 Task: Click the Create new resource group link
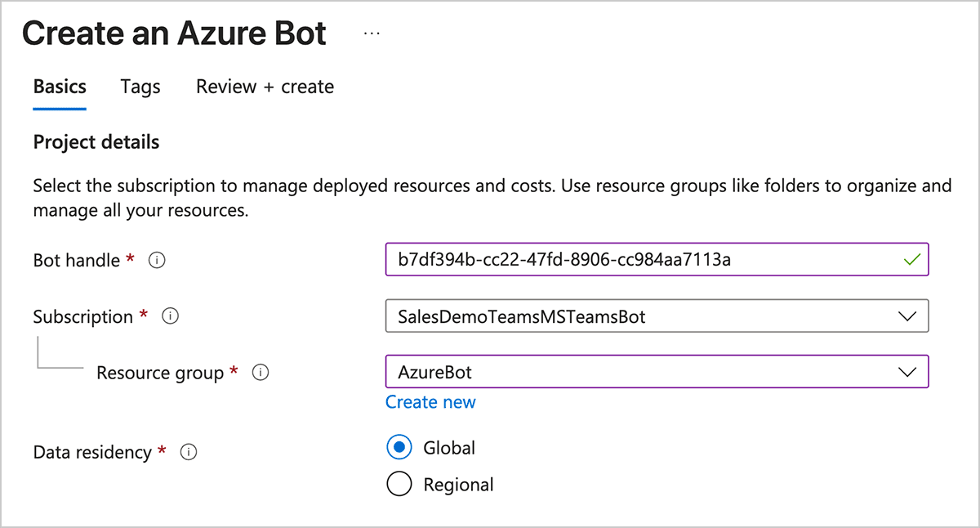430,402
